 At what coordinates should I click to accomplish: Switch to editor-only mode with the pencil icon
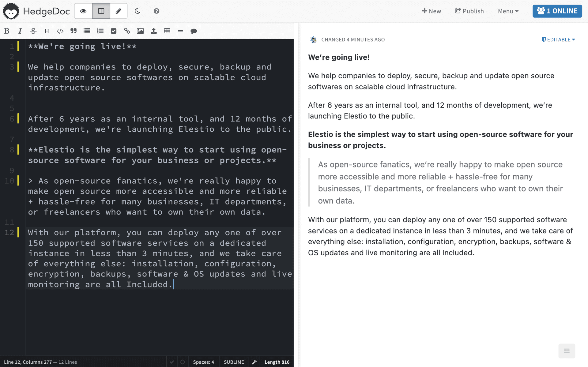pos(119,11)
